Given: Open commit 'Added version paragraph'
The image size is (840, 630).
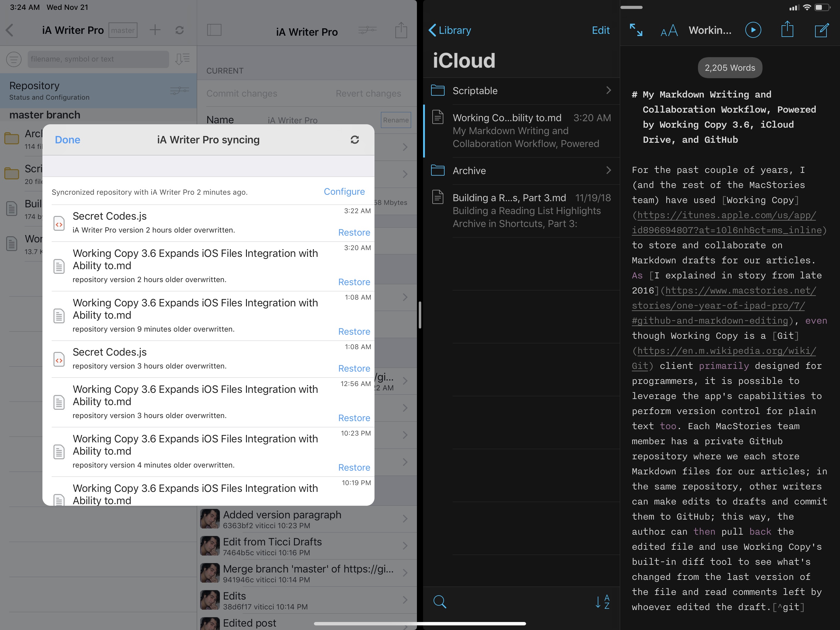Looking at the screenshot, I should [x=307, y=519].
